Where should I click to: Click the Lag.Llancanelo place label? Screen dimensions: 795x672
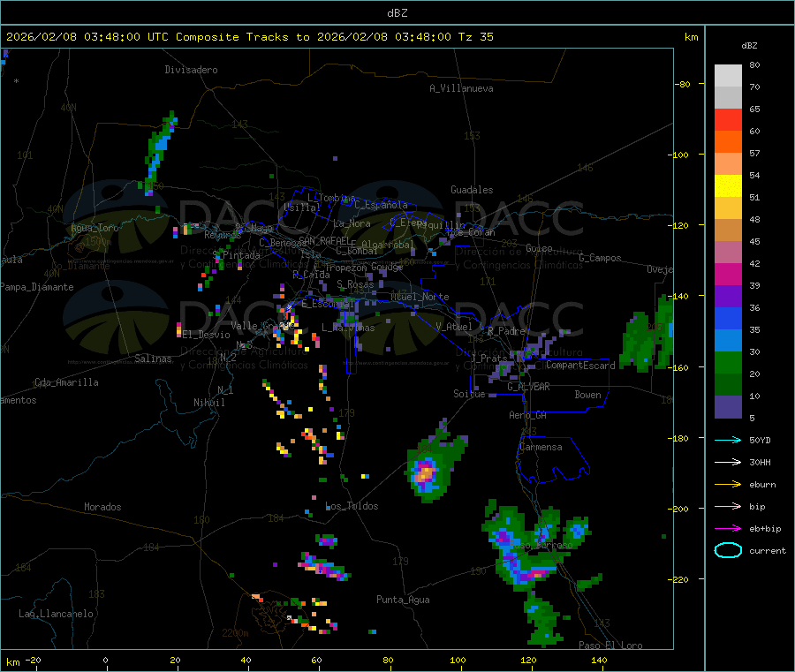[x=57, y=614]
